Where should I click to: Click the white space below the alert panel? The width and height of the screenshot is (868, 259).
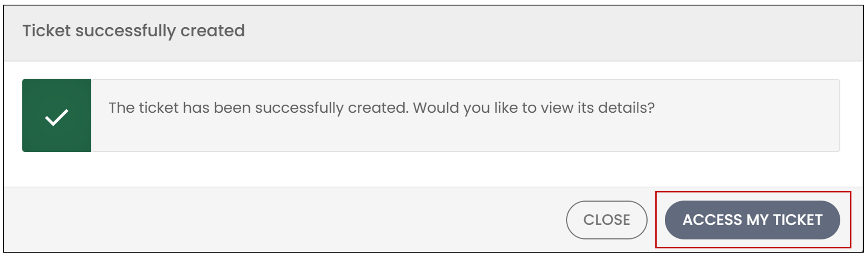tap(433, 170)
